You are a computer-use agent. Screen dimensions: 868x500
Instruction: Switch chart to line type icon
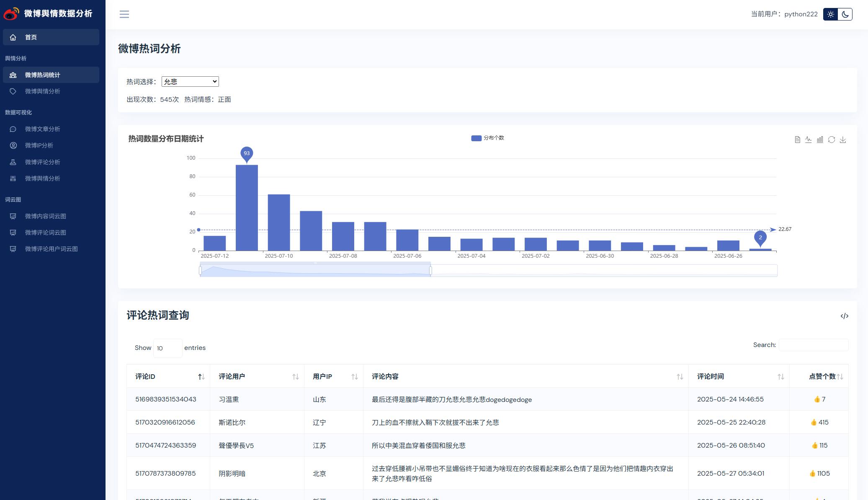pos(809,140)
